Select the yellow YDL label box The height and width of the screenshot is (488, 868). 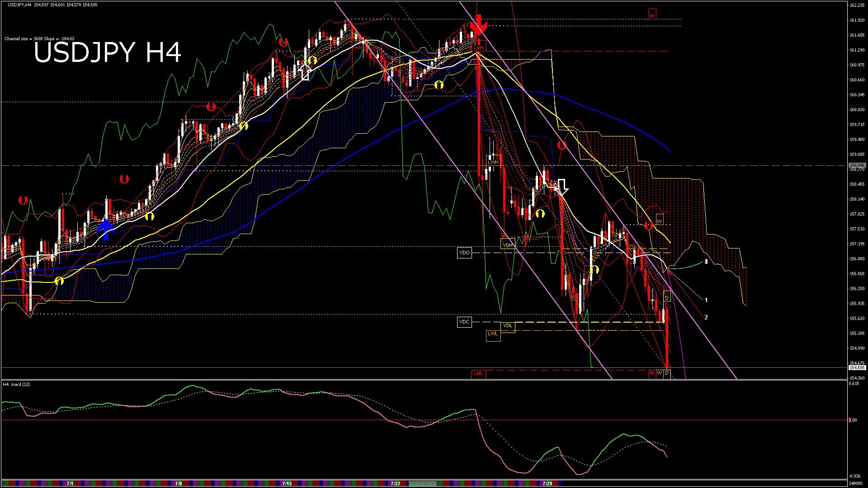[x=507, y=325]
